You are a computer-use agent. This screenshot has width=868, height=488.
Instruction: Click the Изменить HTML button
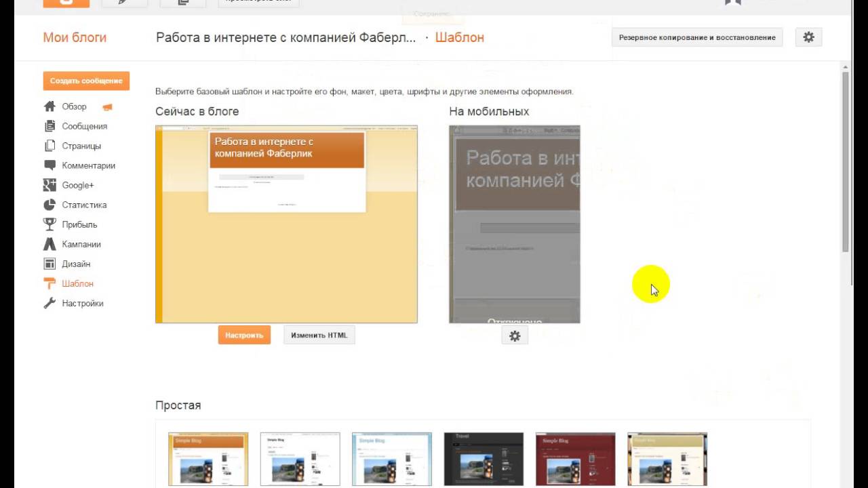[319, 335]
